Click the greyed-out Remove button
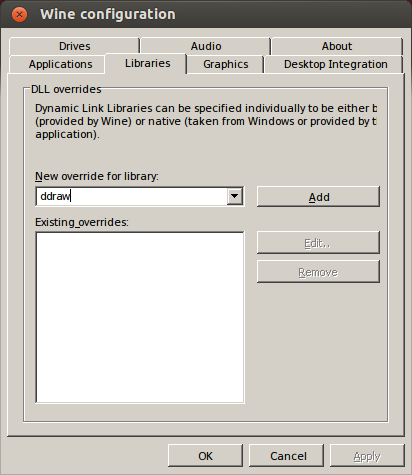412x475 pixels. pos(318,272)
